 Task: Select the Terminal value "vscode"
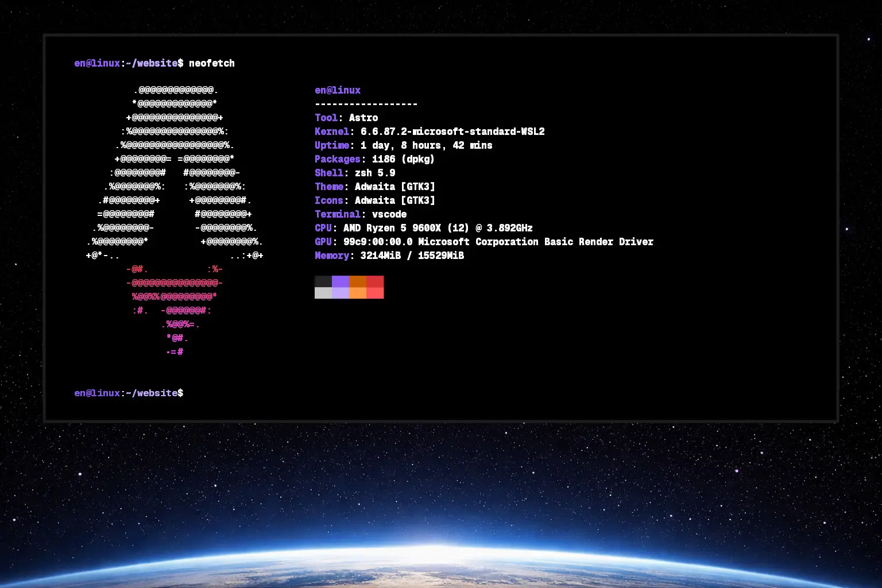tap(389, 214)
